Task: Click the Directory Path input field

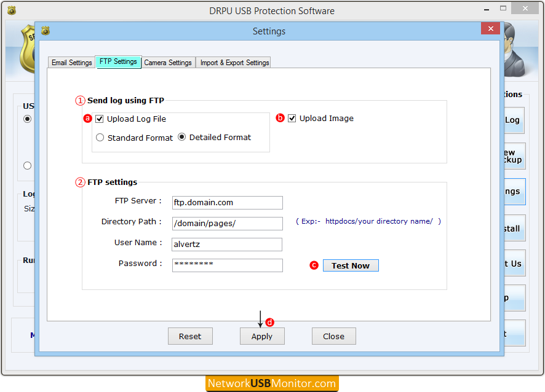Action: pos(228,224)
